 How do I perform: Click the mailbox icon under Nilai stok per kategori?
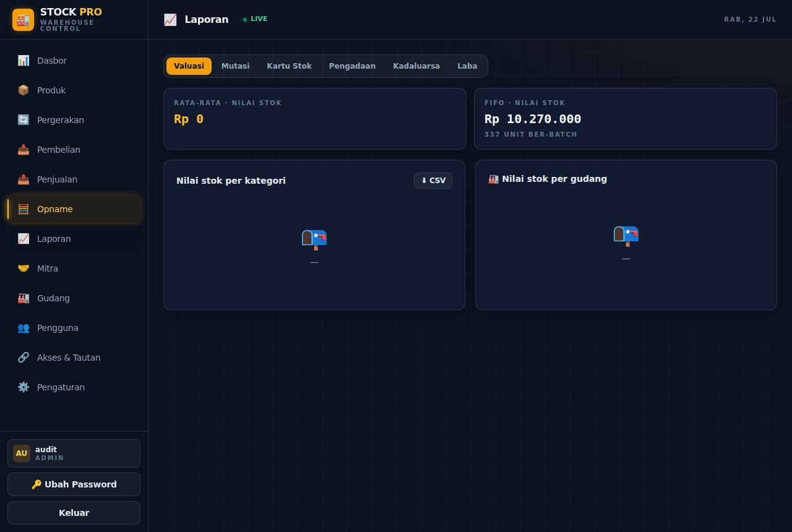pos(314,239)
